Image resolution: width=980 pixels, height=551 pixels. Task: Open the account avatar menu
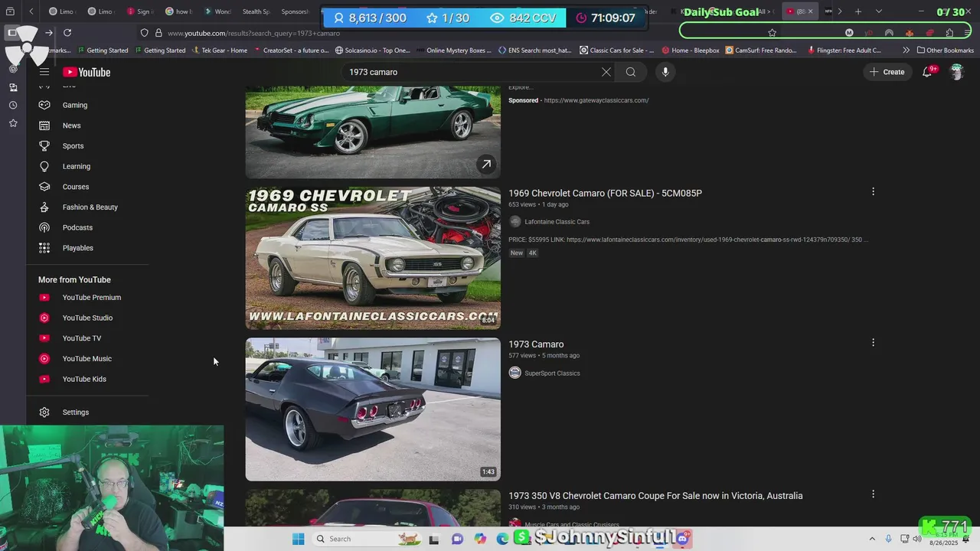click(956, 72)
